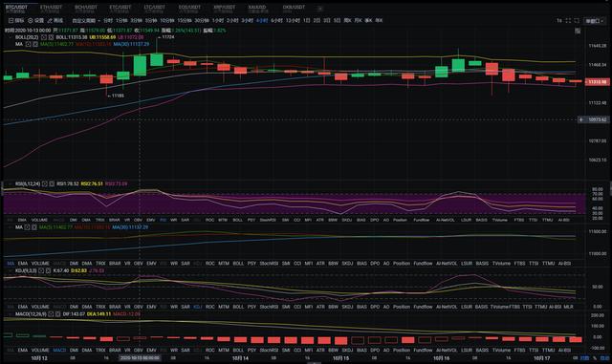This screenshot has width=612, height=364.
Task: Switch to the LTC/USDT tab
Action: tap(155, 9)
